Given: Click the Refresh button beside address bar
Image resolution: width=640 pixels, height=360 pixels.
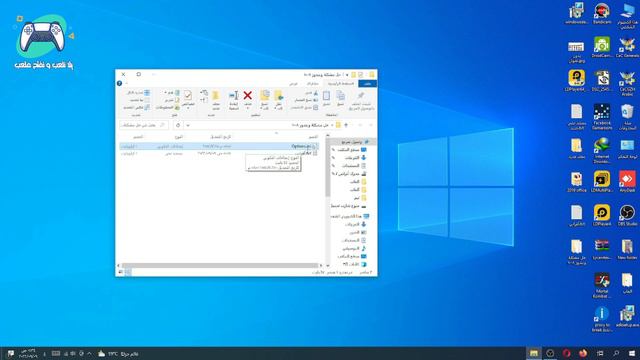Looking at the screenshot, I should point(178,125).
